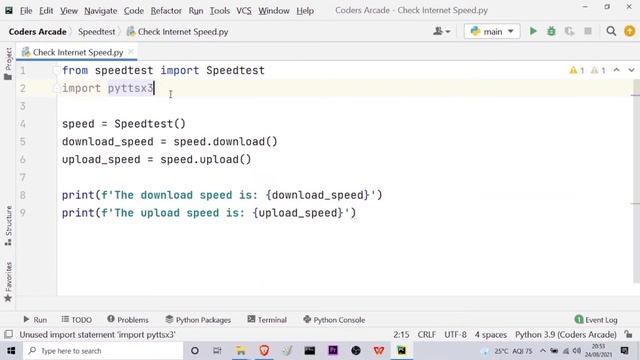Open the VCS menu
The height and width of the screenshot is (360, 640).
point(244,11)
